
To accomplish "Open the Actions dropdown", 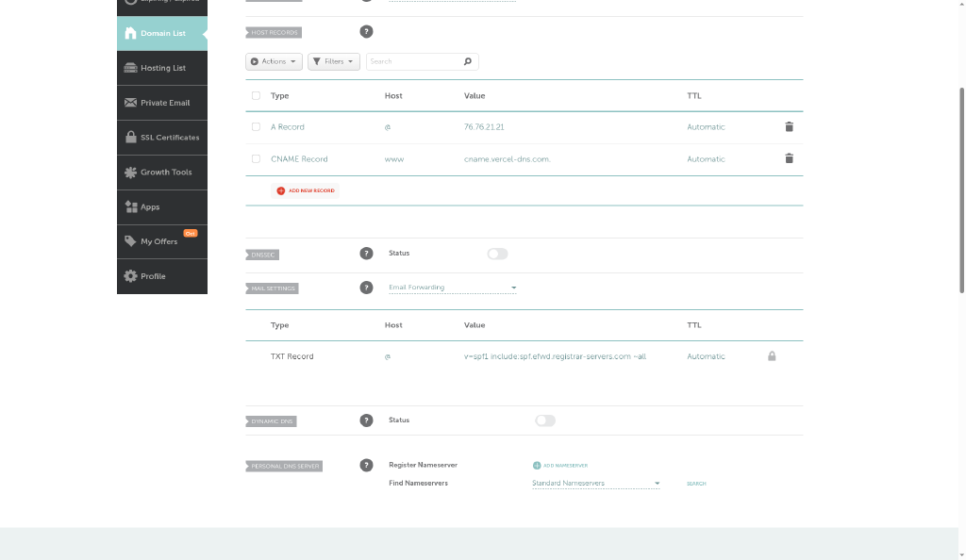I will [274, 61].
